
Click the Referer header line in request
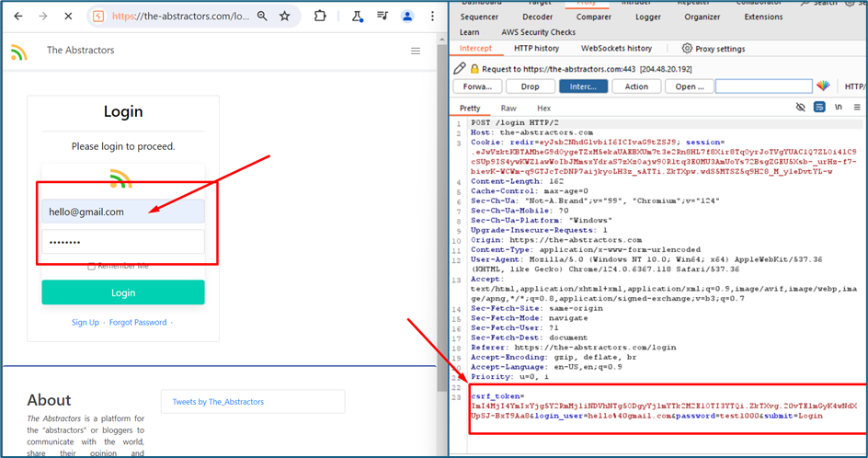(574, 348)
